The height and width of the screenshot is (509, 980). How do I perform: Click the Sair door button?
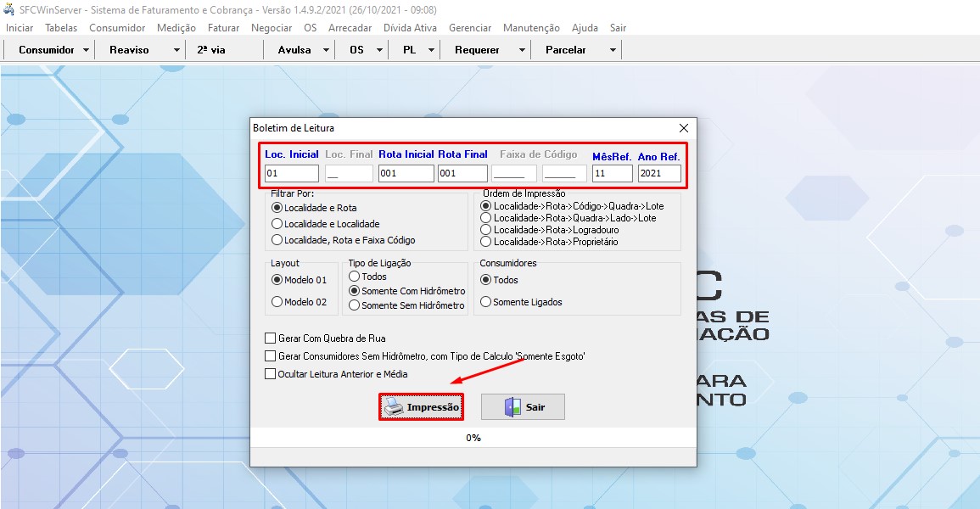pyautogui.click(x=523, y=407)
